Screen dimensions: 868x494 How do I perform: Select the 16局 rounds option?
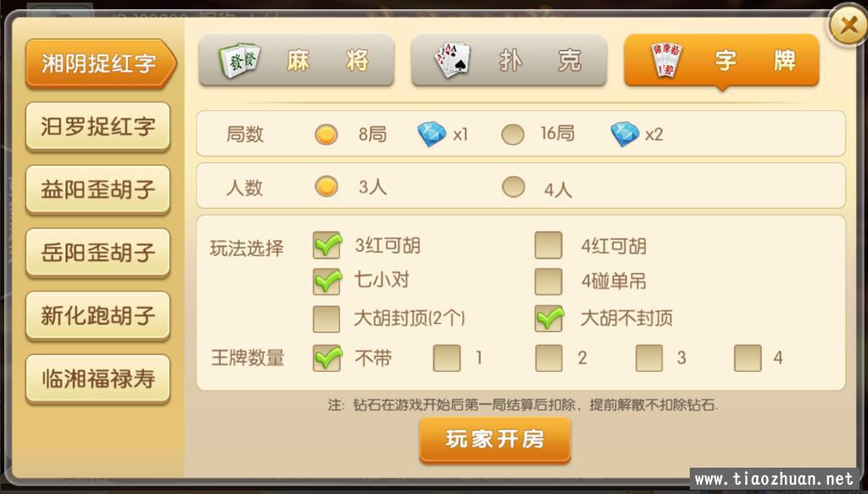point(512,135)
